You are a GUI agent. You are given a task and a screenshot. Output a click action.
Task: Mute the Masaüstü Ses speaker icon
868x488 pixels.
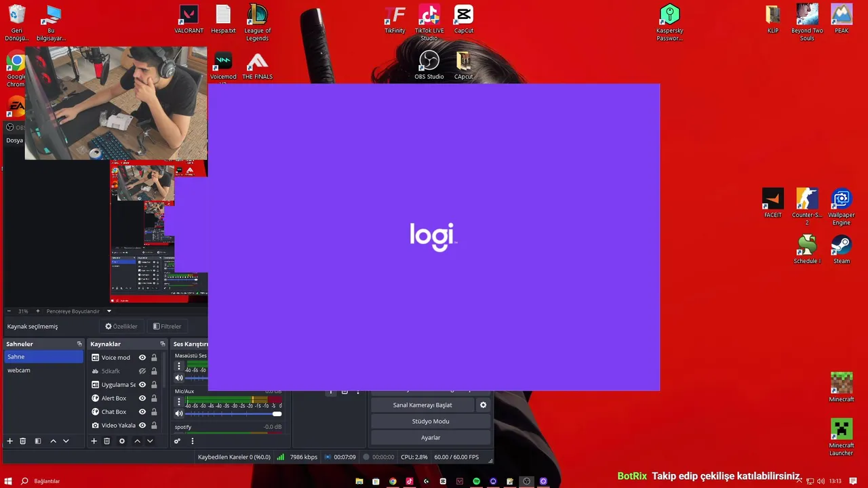[x=179, y=378]
